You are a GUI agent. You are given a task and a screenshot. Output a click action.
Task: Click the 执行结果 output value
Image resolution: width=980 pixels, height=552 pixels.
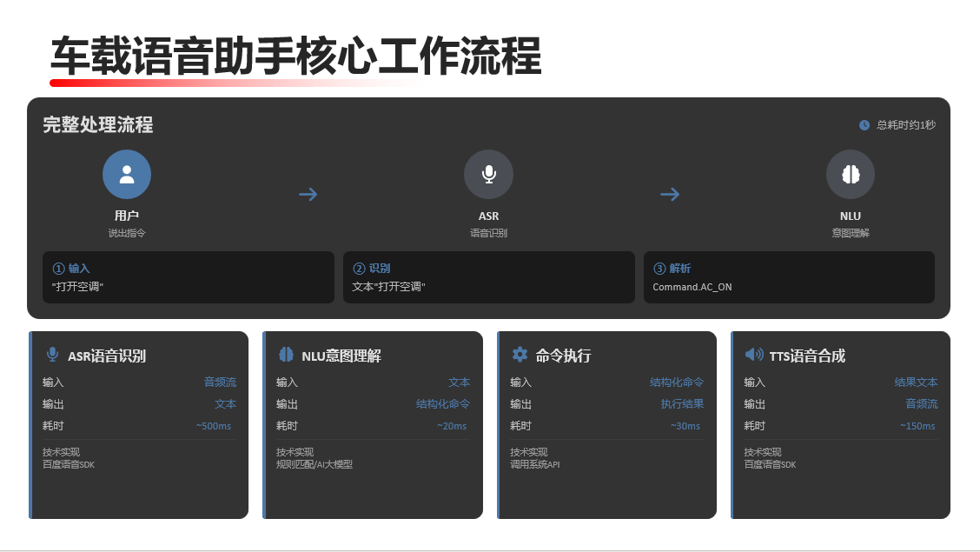point(683,404)
